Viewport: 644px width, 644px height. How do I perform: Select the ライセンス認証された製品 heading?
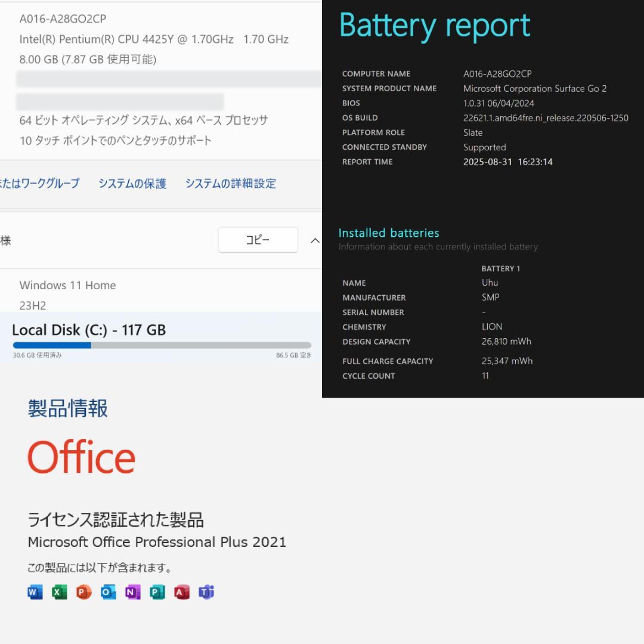[x=116, y=519]
